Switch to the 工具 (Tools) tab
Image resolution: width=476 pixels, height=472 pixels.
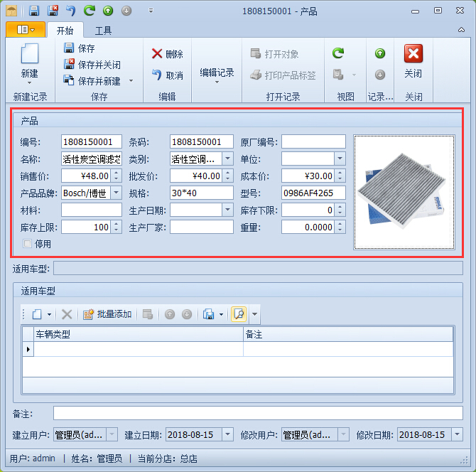pyautogui.click(x=104, y=31)
